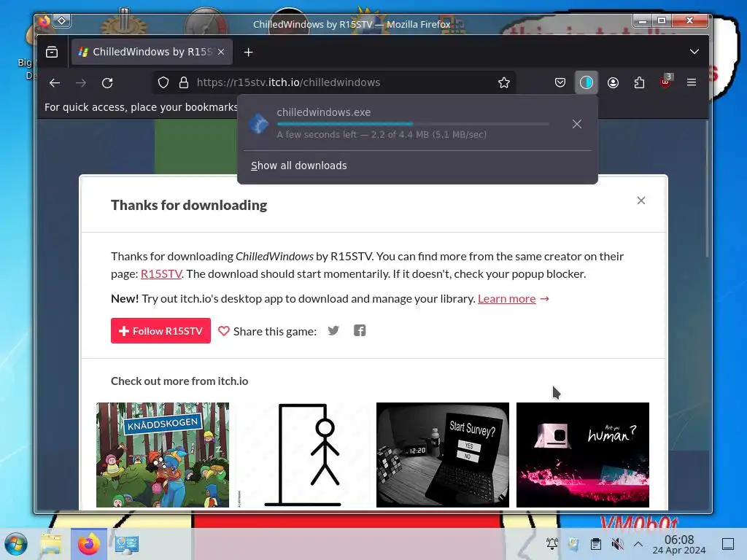Viewport: 747px width, 560px height.
Task: Open the uBlock Origin extension icon
Action: pyautogui.click(x=666, y=82)
